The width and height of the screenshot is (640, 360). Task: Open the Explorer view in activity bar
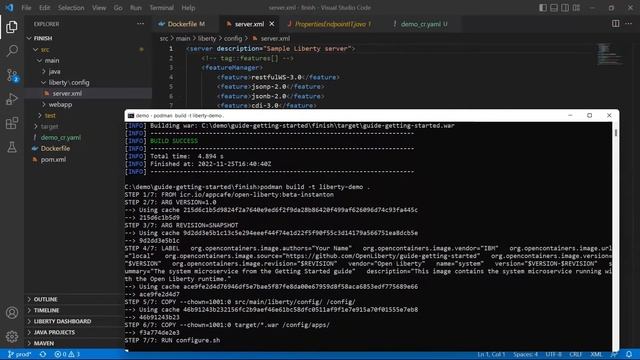click(12, 27)
